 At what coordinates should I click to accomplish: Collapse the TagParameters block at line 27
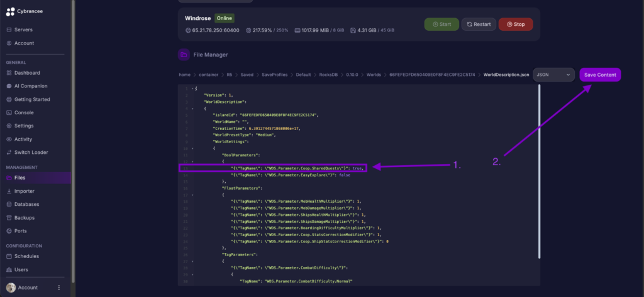pyautogui.click(x=192, y=261)
